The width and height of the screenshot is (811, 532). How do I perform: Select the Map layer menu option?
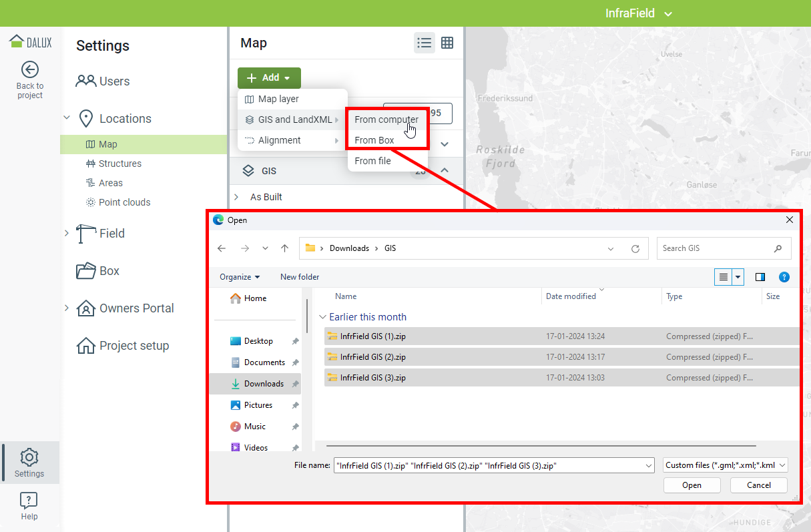[x=278, y=99]
